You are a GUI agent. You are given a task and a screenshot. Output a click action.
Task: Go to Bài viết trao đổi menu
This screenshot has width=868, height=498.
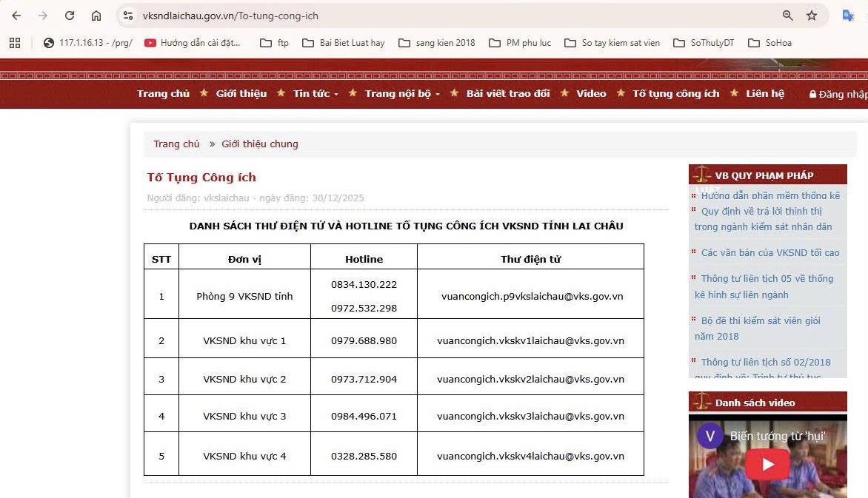[508, 93]
